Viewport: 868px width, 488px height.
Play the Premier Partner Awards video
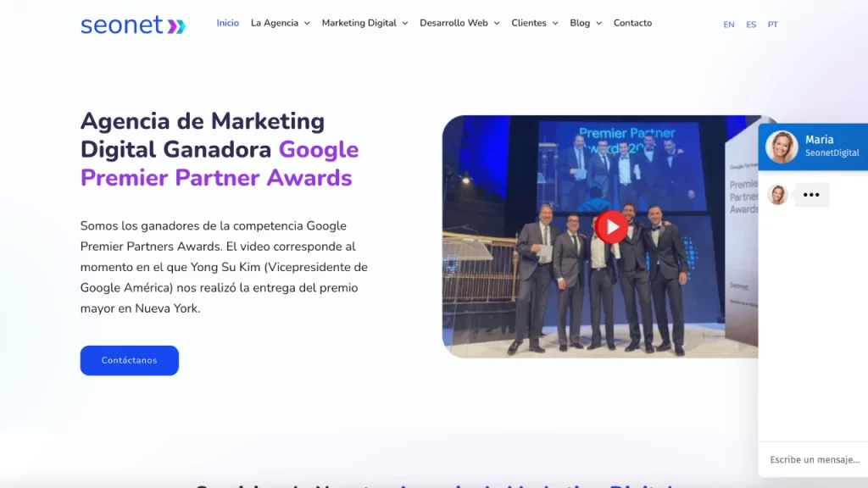coord(611,227)
